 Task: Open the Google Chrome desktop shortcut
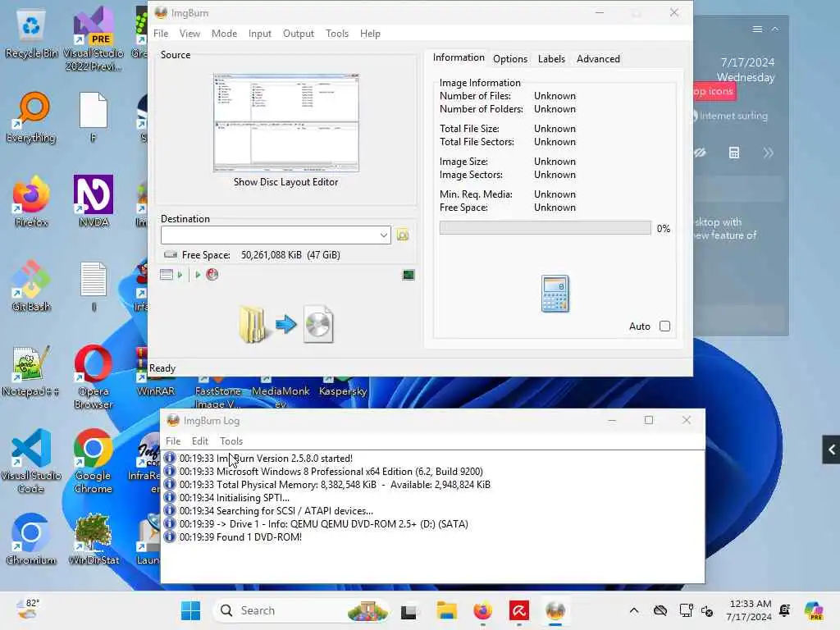(94, 461)
